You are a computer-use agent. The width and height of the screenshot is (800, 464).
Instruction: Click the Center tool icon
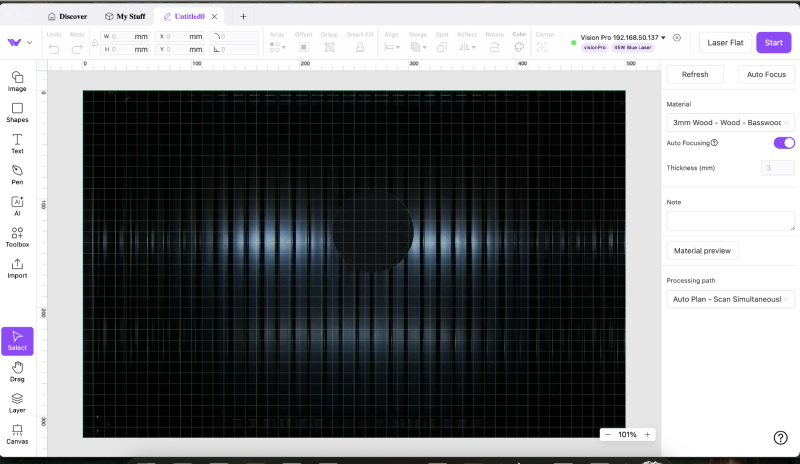(x=542, y=47)
